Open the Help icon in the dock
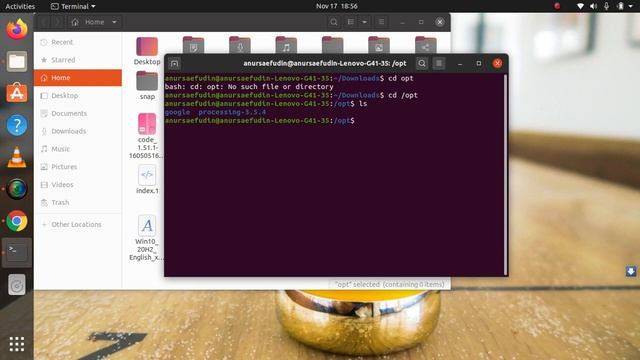The height and width of the screenshot is (360, 640). [17, 125]
